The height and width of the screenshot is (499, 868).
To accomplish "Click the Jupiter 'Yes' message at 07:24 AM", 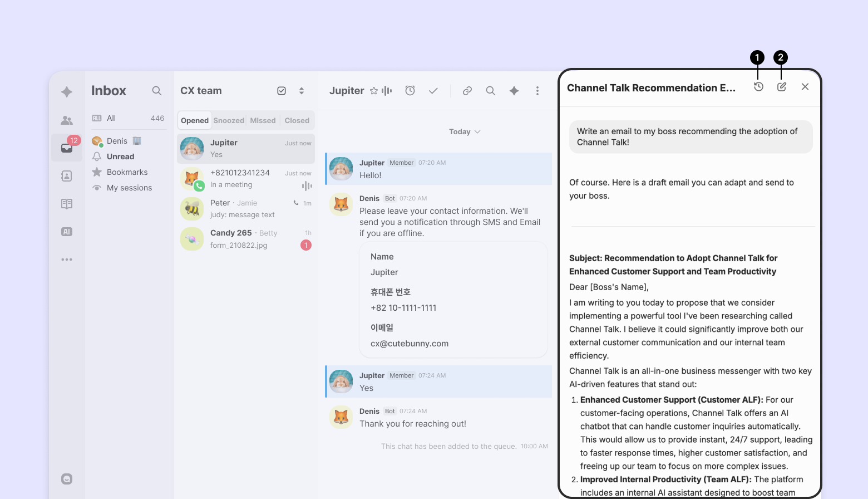I will [x=438, y=381].
